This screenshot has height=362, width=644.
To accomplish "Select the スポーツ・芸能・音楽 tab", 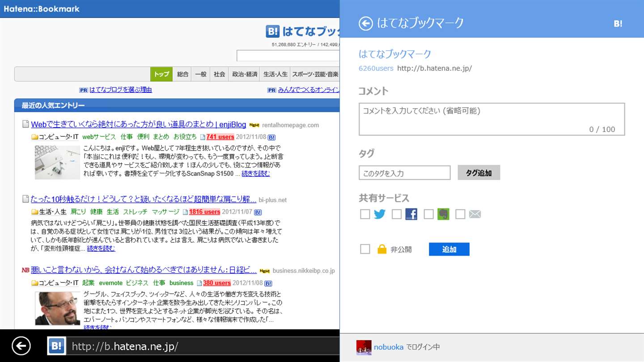I will pos(315,74).
